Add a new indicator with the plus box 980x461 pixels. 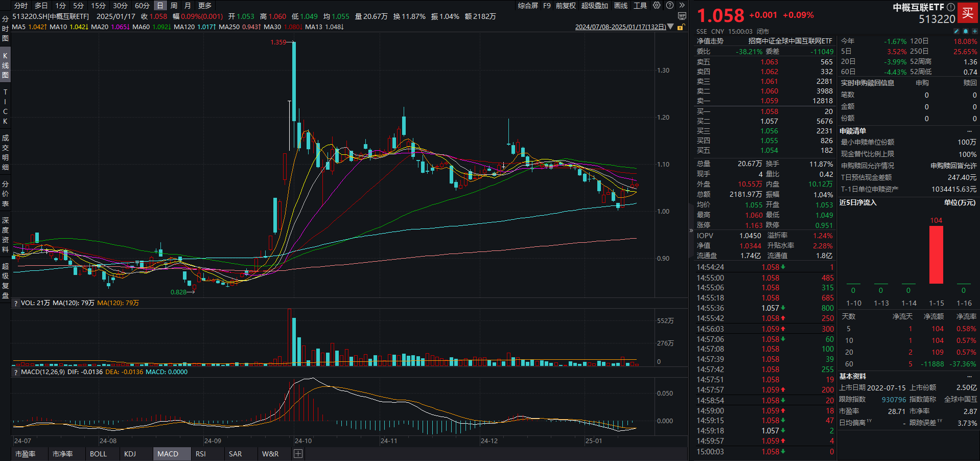(x=298, y=454)
